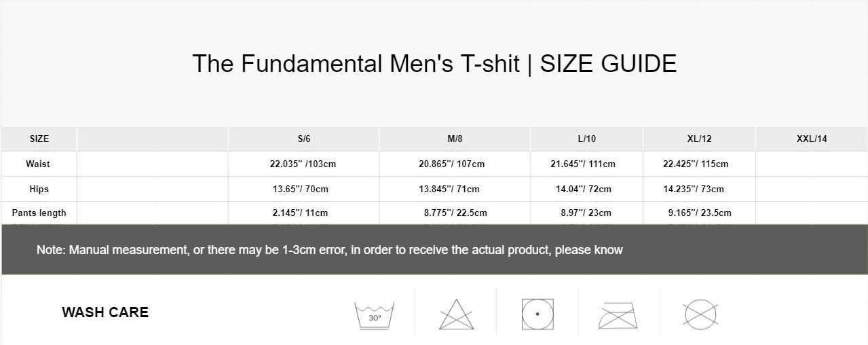This screenshot has width=868, height=345.
Task: Click the 8.775"/ 22.5cm pants length cell
Action: (455, 213)
